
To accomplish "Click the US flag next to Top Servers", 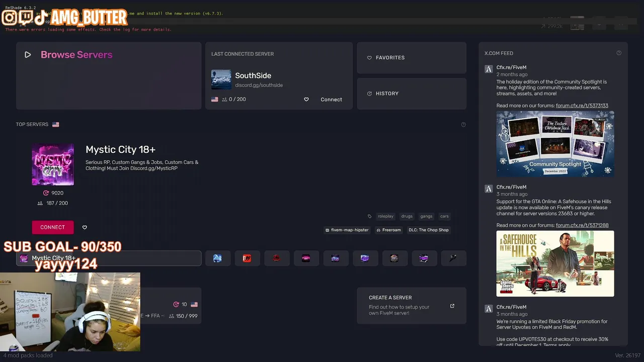I will coord(56,124).
